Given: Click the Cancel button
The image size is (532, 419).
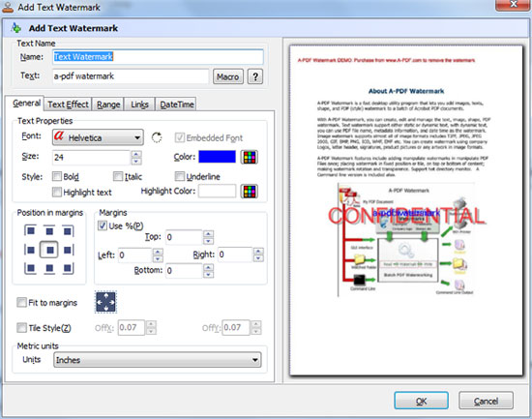Looking at the screenshot, I should point(486,401).
